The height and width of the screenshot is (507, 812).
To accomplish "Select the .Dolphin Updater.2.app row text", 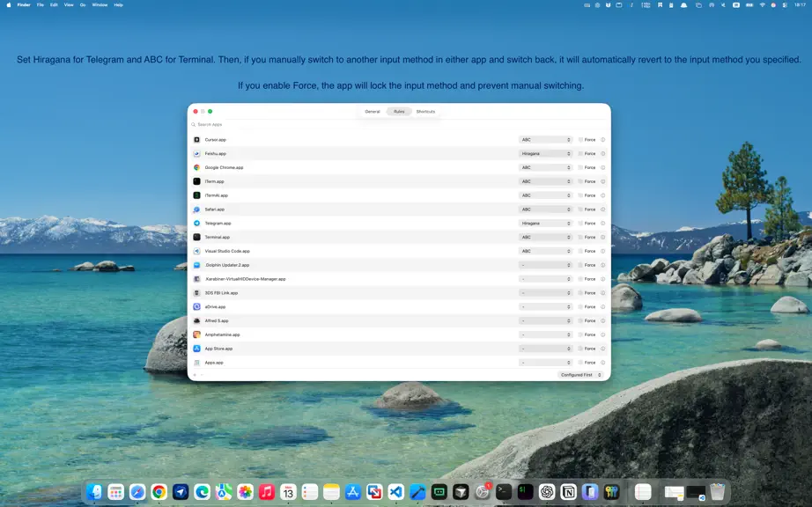I will coord(227,265).
